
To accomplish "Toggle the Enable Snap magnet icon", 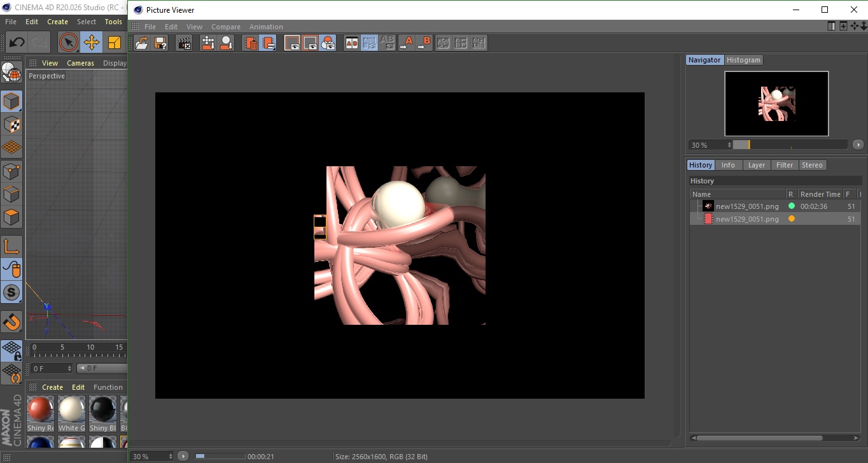I will point(11,322).
